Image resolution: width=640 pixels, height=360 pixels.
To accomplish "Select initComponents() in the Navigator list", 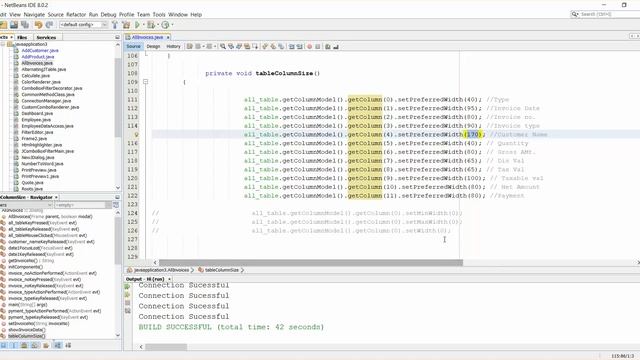I will 25,267.
